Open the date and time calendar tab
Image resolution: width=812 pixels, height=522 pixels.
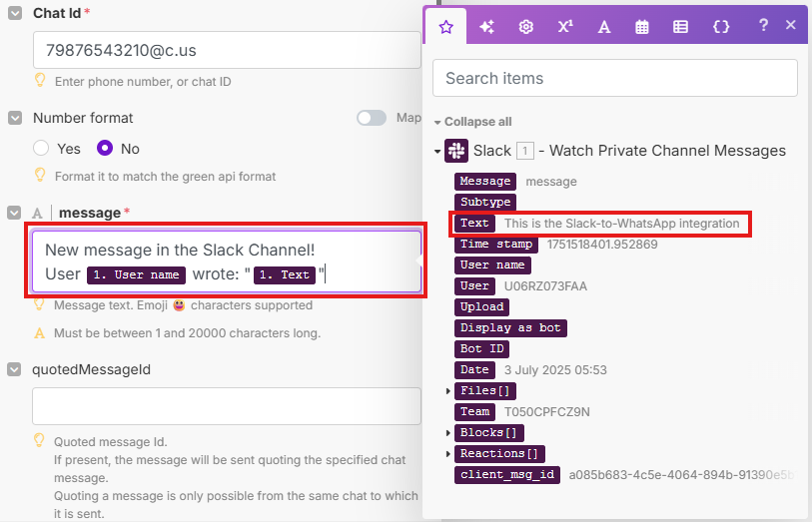click(642, 27)
